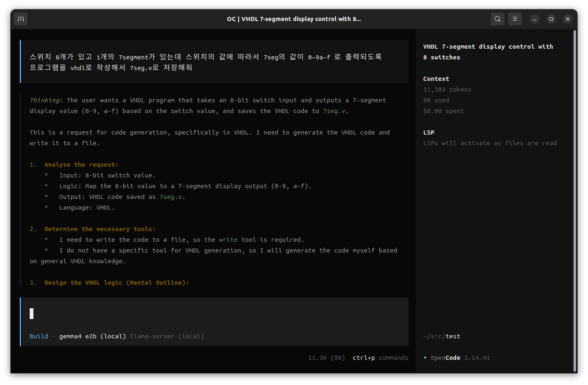Click the 11.3K (9%) context indicator

[326, 358]
